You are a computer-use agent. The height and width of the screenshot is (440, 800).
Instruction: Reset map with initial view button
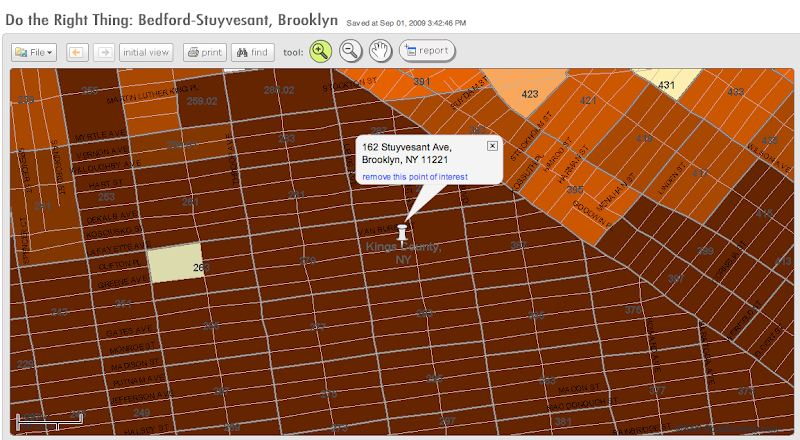(x=146, y=52)
